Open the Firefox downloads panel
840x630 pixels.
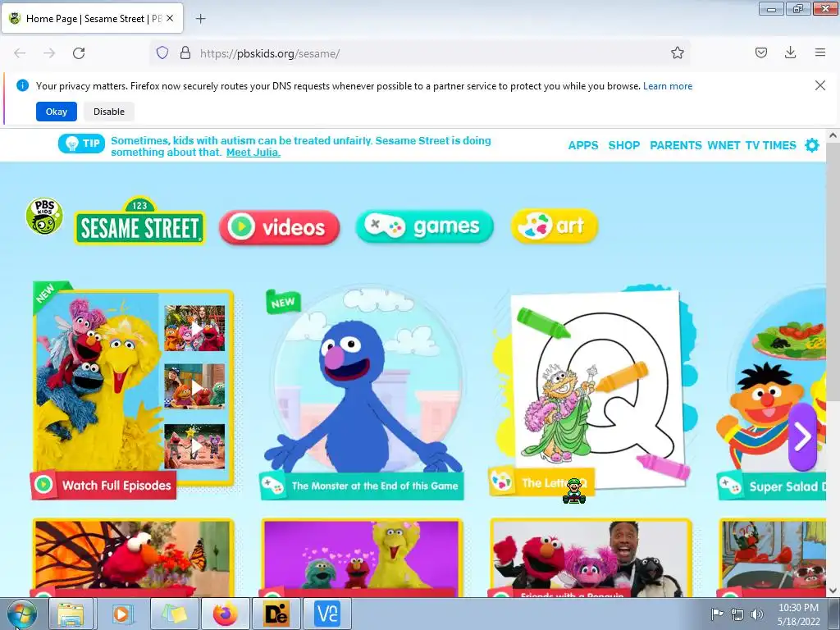pyautogui.click(x=790, y=52)
